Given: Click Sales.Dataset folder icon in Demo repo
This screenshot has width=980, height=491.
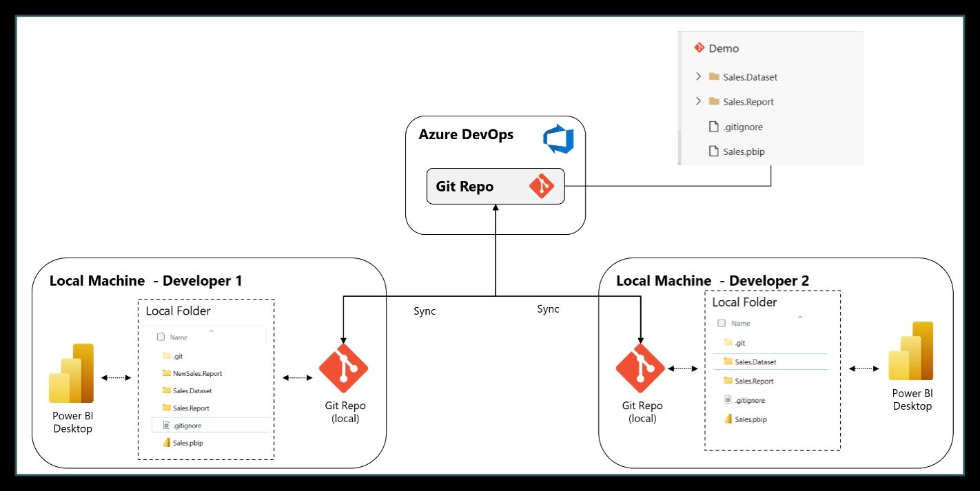Looking at the screenshot, I should [713, 76].
